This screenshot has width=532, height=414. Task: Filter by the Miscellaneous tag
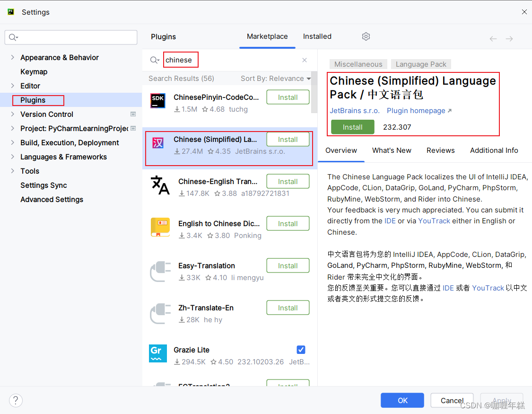(358, 64)
